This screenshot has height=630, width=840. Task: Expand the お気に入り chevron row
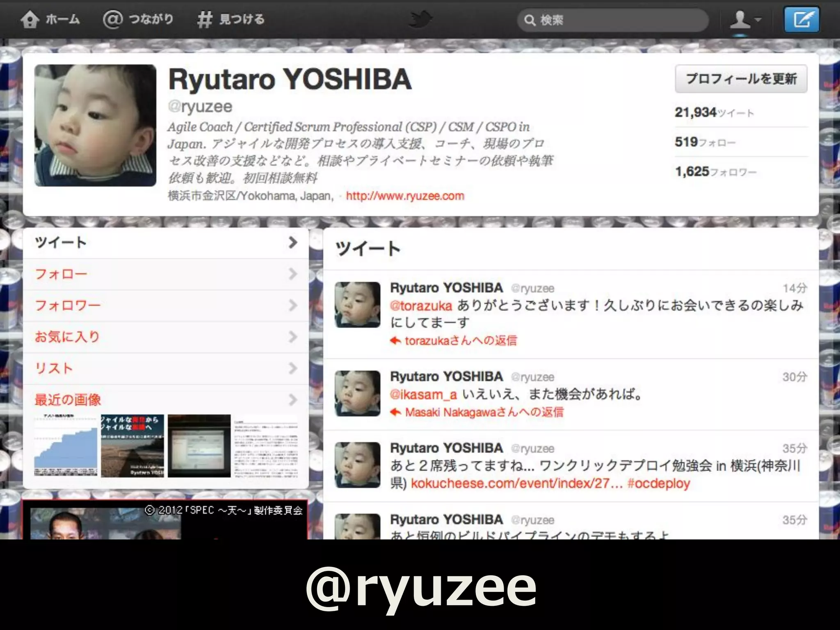pos(292,337)
